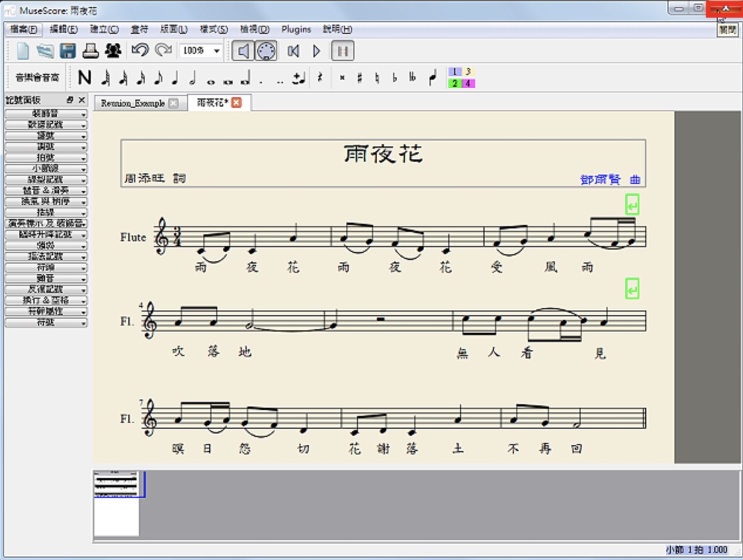Print the score with the printer icon

pyautogui.click(x=90, y=51)
